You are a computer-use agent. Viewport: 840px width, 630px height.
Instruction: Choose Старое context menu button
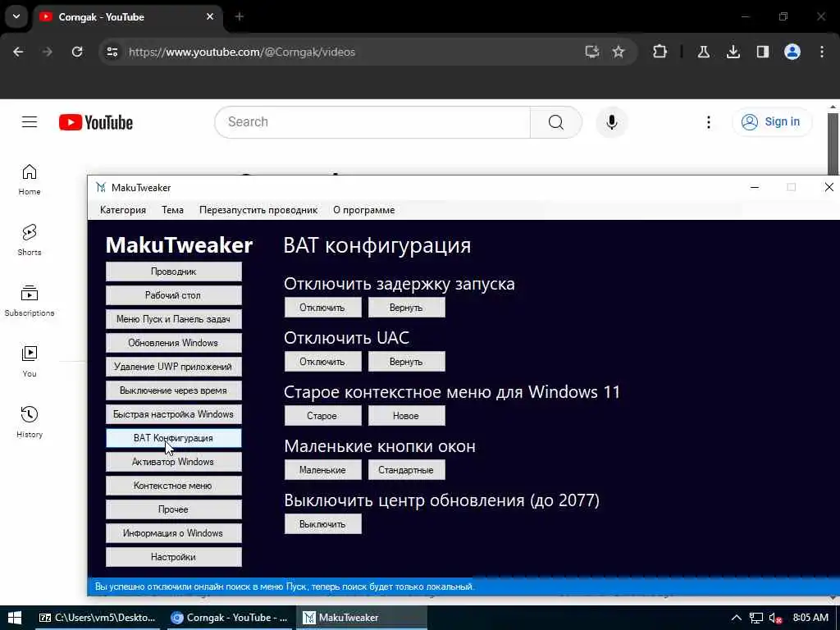[x=322, y=416]
